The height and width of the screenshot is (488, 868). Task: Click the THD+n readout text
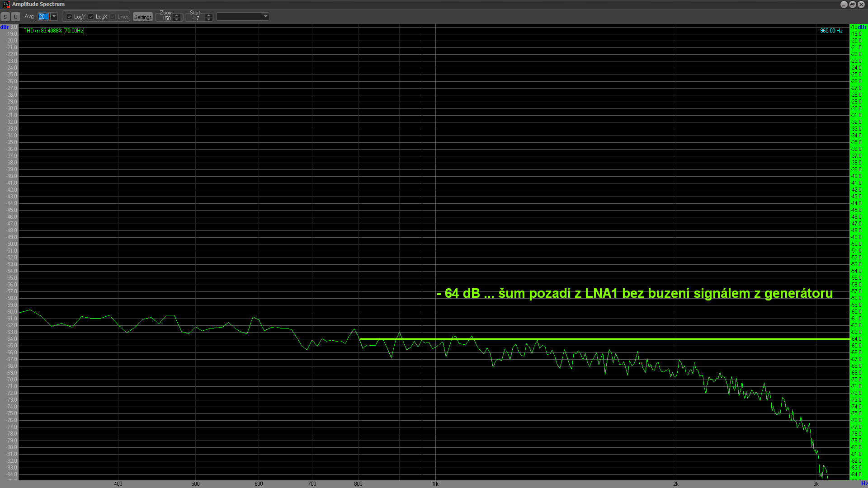pyautogui.click(x=54, y=31)
